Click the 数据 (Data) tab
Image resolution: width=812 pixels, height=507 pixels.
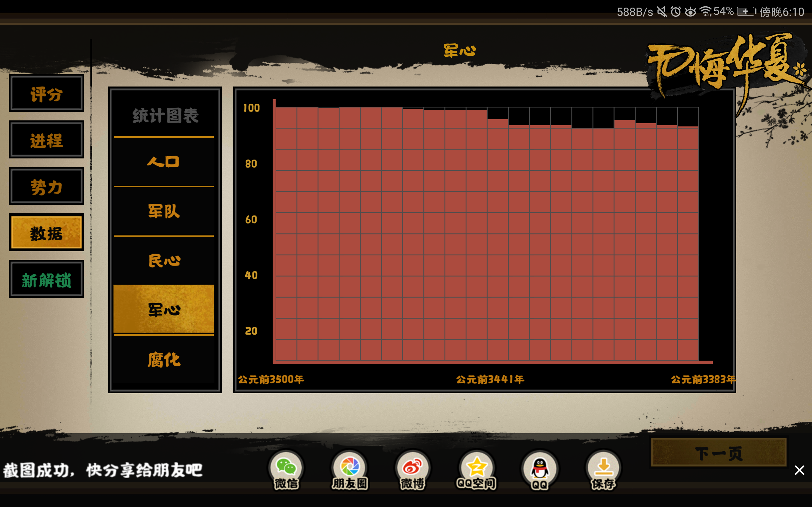click(46, 233)
